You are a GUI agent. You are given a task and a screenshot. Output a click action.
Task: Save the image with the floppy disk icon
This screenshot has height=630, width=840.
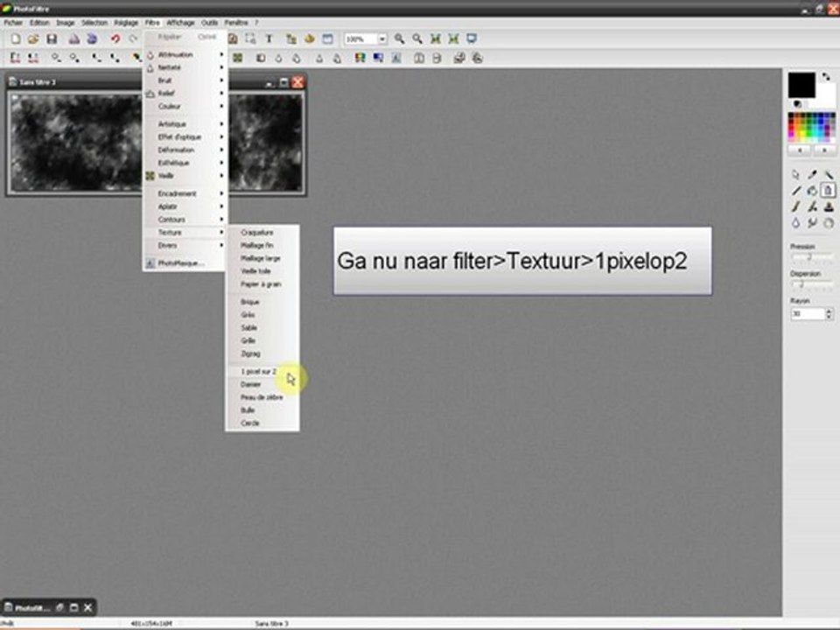[52, 39]
